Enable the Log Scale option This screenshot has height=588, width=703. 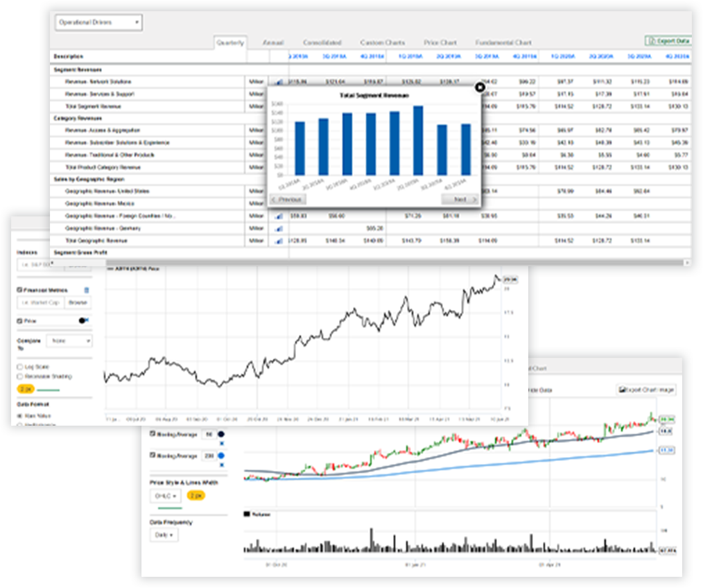19,367
